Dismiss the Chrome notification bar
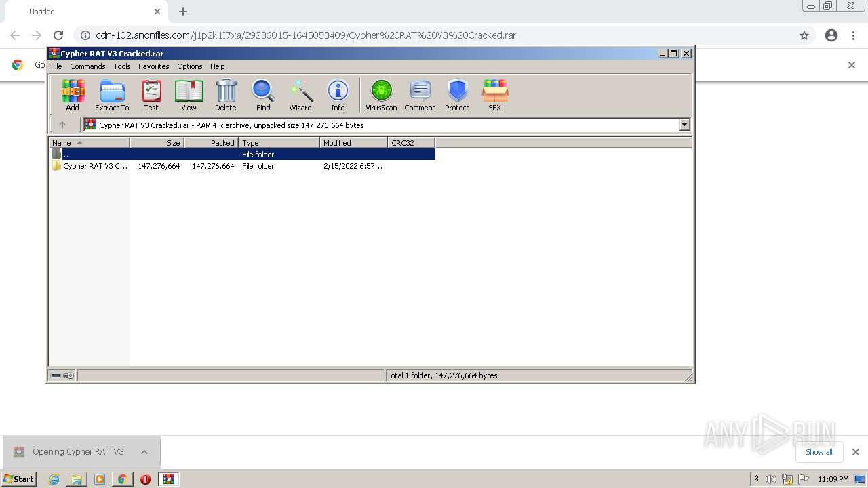The height and width of the screenshot is (488, 868). [x=852, y=65]
